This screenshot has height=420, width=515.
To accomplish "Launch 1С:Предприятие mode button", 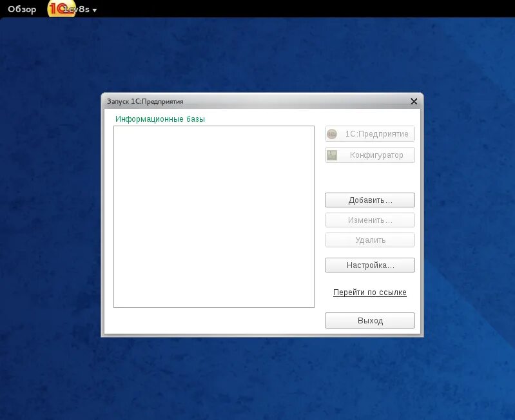I will click(x=370, y=134).
